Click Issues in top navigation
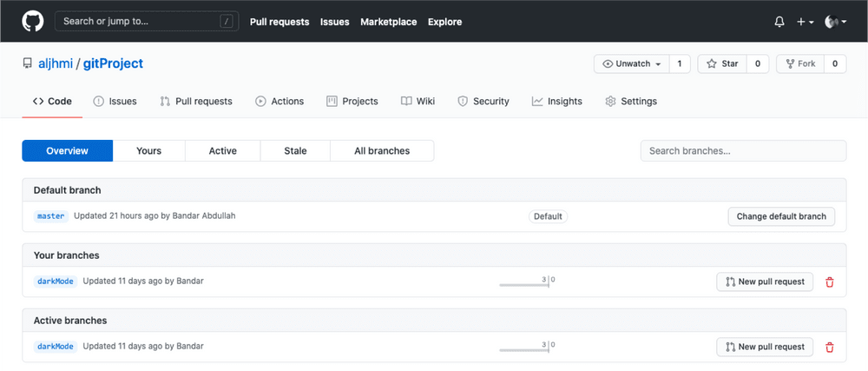This screenshot has height=371, width=868. (335, 22)
